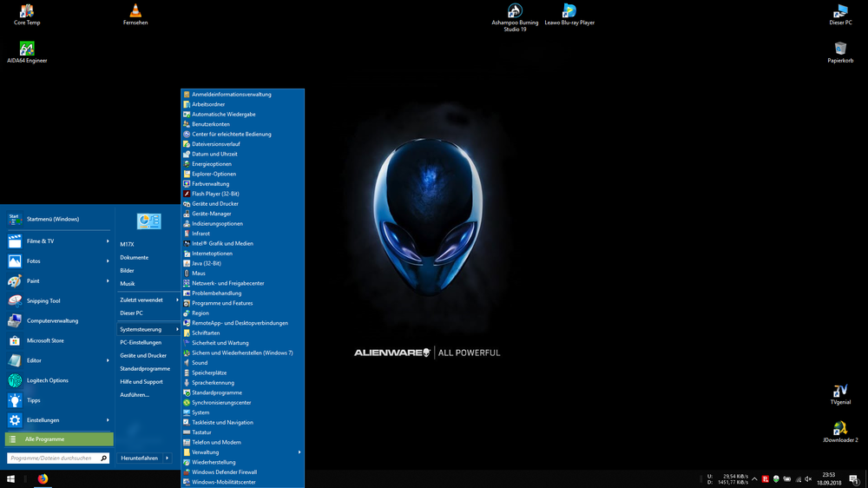The height and width of the screenshot is (488, 868).
Task: Open the Leawo Blu-ray Player icon
Action: click(x=569, y=12)
